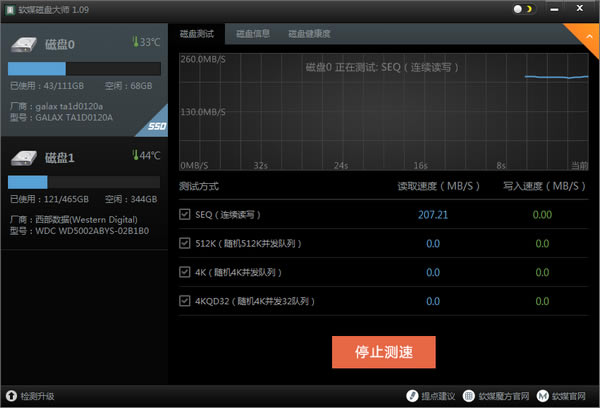Click the speed graph line
Screen dimensions: 600x408
point(556,77)
